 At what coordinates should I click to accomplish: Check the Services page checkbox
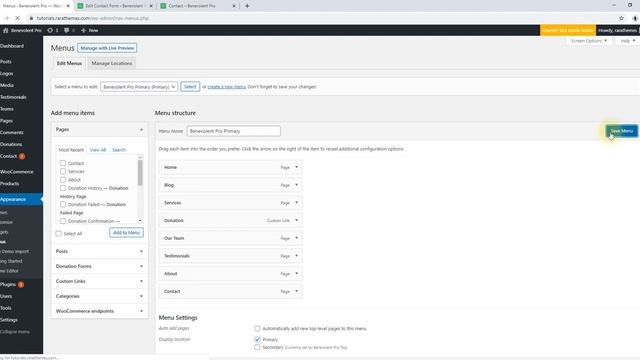[x=63, y=171]
